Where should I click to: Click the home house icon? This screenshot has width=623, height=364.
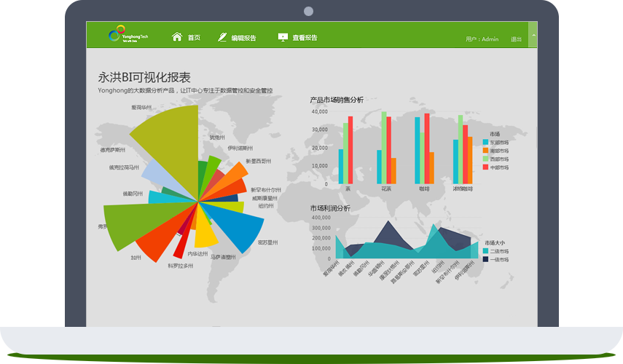point(177,37)
